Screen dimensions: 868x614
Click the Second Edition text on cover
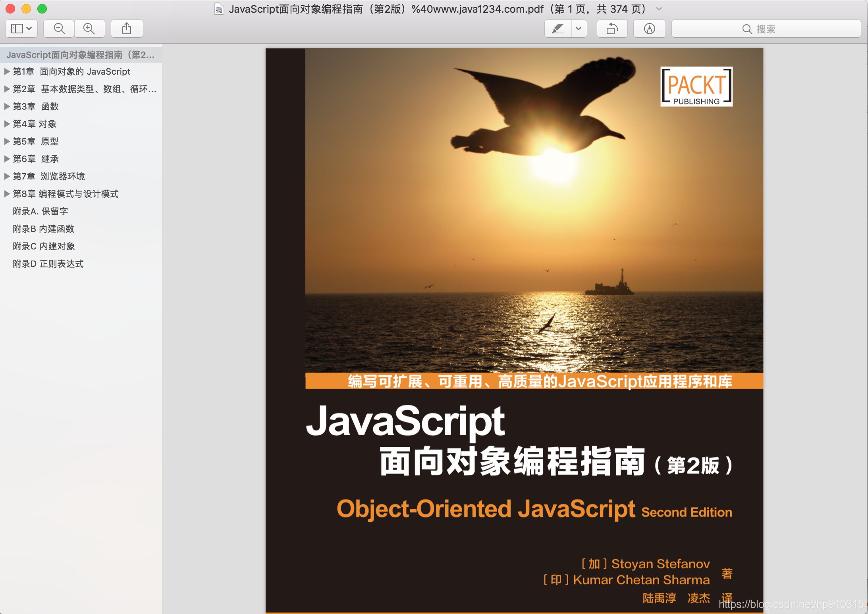pos(687,512)
